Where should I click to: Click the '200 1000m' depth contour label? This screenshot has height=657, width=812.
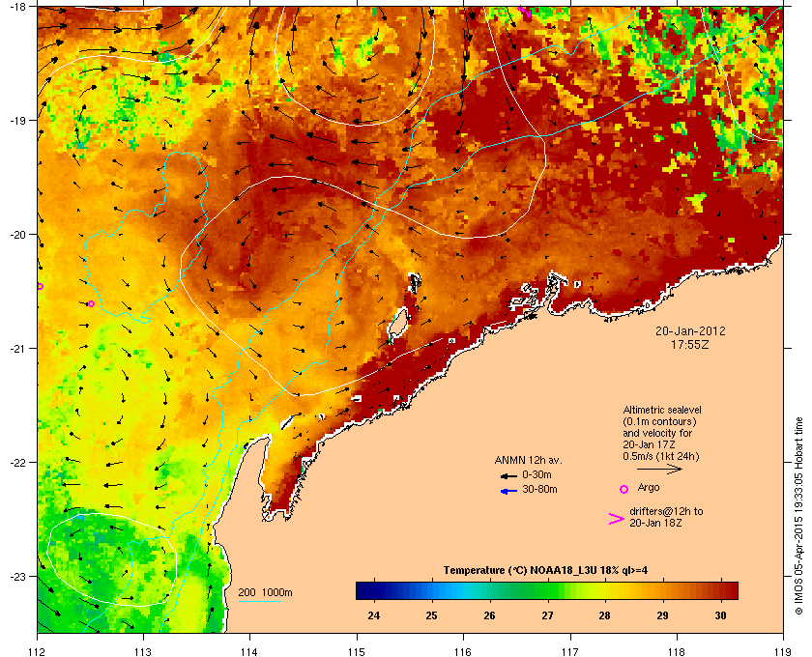coord(265,593)
